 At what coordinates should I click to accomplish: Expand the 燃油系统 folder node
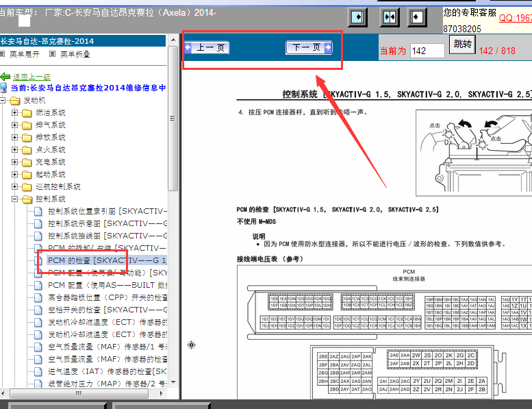(x=14, y=112)
